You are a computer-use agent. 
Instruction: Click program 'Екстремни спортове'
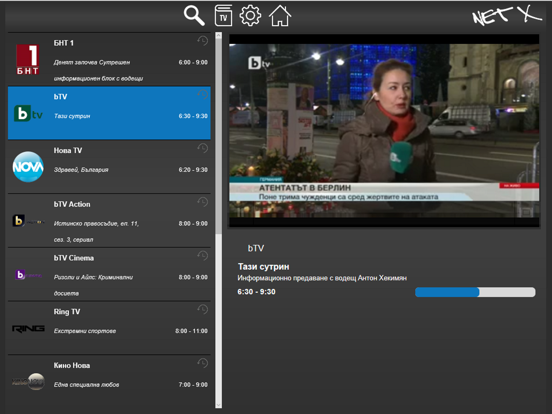pos(85,331)
